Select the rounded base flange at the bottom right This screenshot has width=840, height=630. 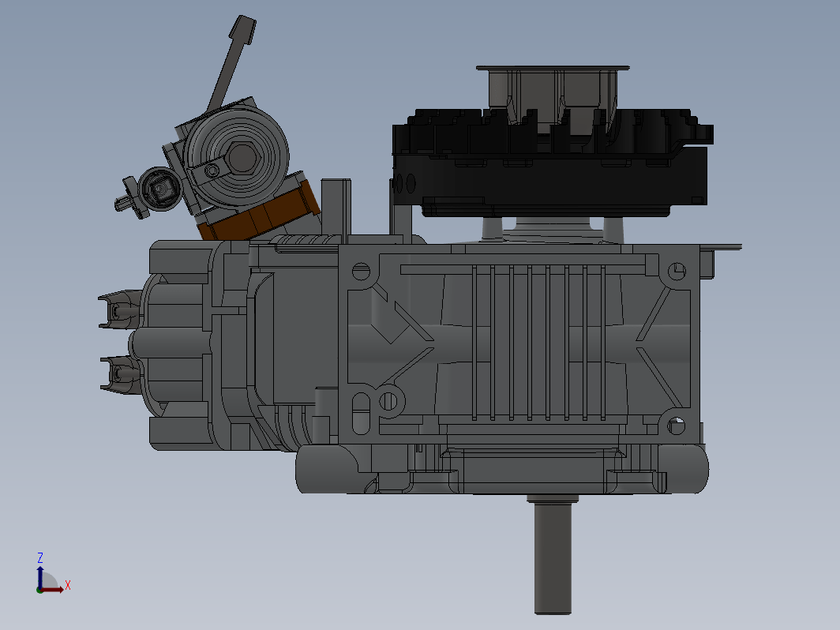683,469
